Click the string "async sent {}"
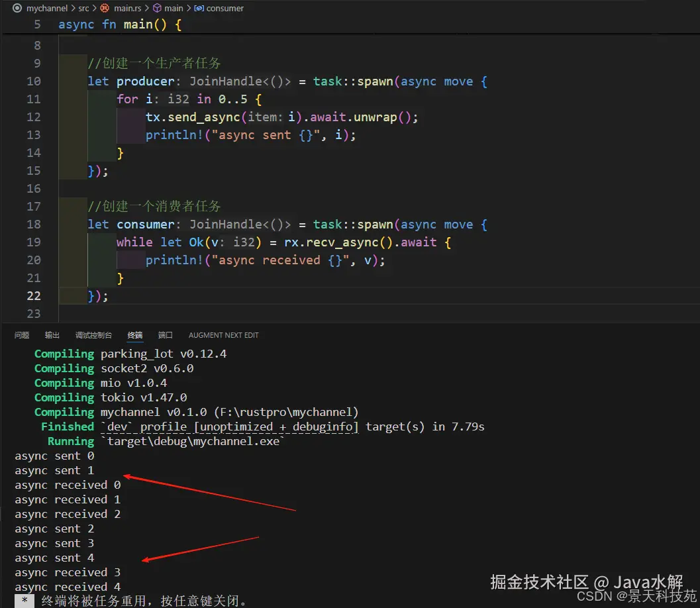The height and width of the screenshot is (608, 700). pos(265,135)
